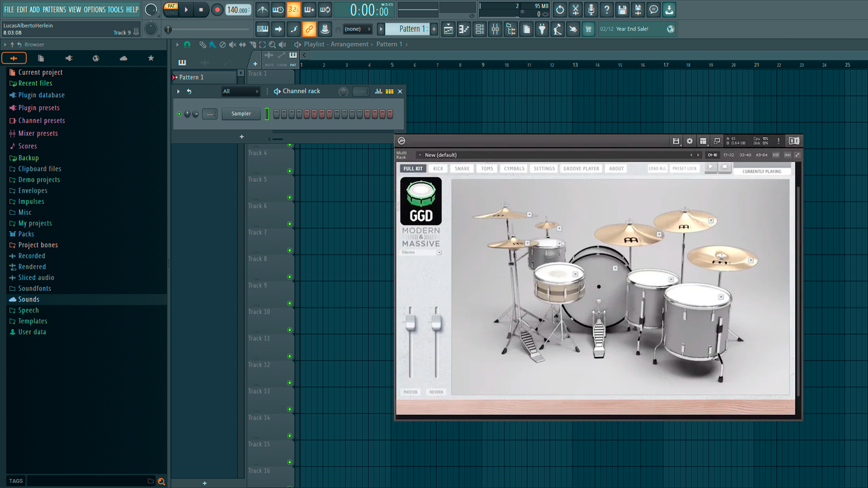Click the add pattern plus button

(x=434, y=29)
